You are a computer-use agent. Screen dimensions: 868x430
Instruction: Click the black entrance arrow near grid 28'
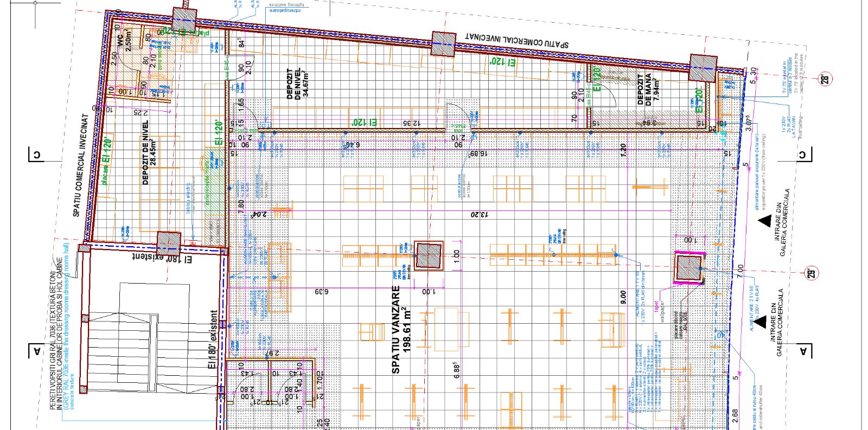coord(765,220)
